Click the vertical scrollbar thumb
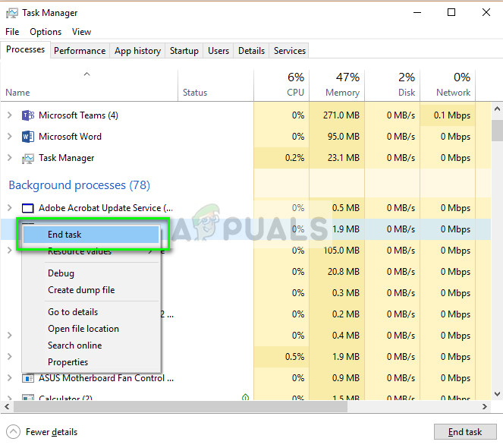This screenshot has width=503, height=448. pyautogui.click(x=497, y=131)
